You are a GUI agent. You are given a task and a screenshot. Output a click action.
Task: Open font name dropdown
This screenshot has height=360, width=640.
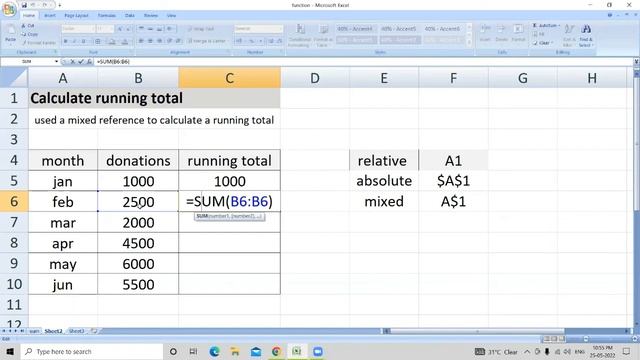(x=92, y=29)
